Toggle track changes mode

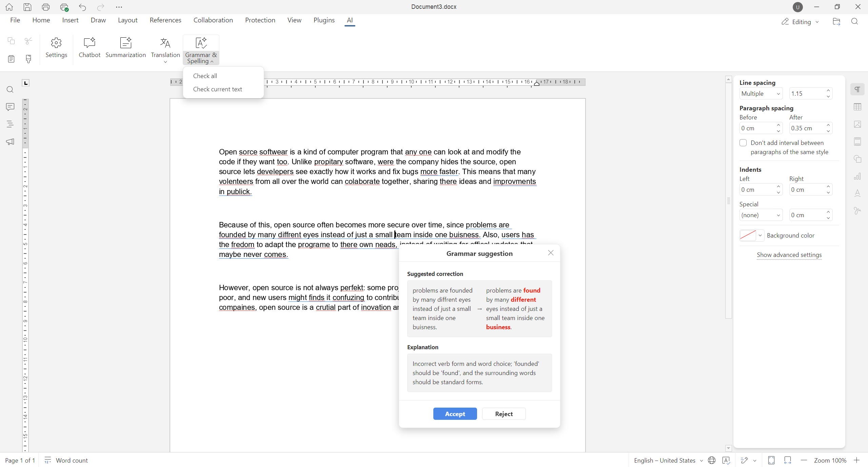[x=745, y=460]
